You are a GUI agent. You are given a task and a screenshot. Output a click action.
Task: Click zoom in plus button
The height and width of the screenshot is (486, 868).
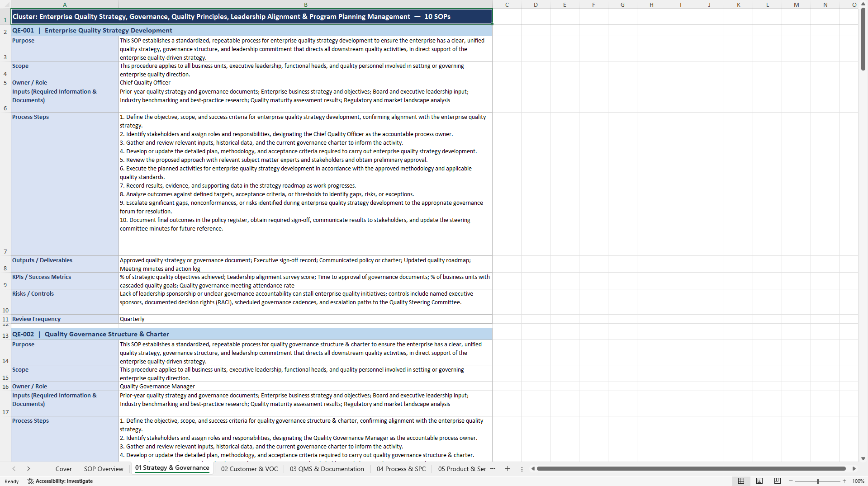844,481
